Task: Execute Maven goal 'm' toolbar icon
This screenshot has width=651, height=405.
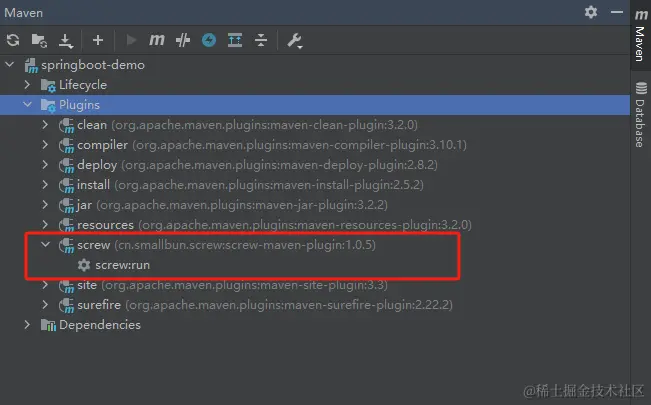Action: (157, 40)
